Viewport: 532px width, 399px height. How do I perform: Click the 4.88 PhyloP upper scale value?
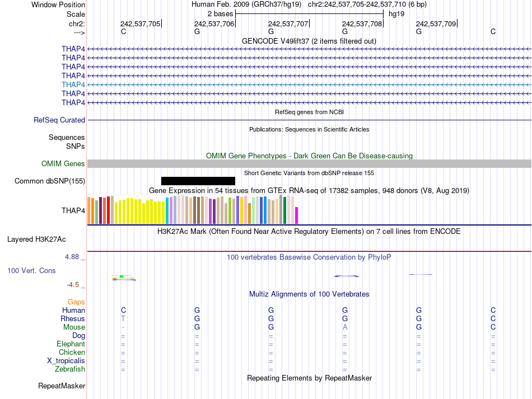[x=72, y=257]
